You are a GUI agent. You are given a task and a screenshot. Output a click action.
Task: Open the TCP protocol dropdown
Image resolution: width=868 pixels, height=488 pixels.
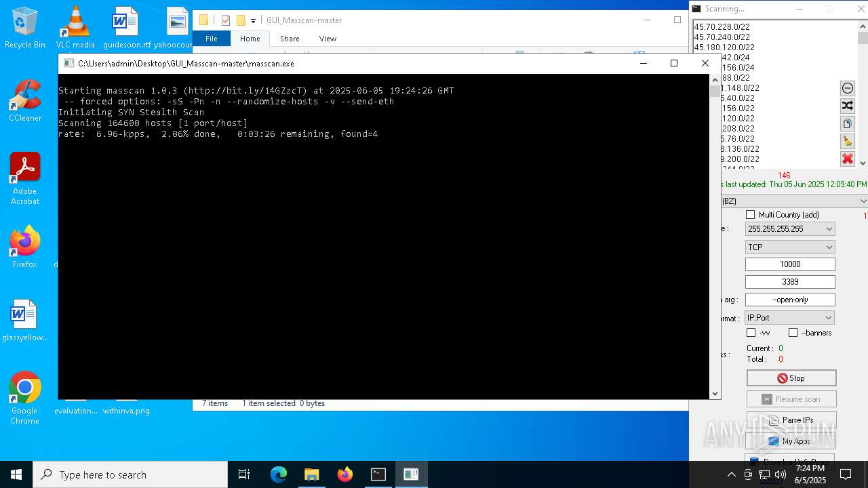tap(790, 247)
